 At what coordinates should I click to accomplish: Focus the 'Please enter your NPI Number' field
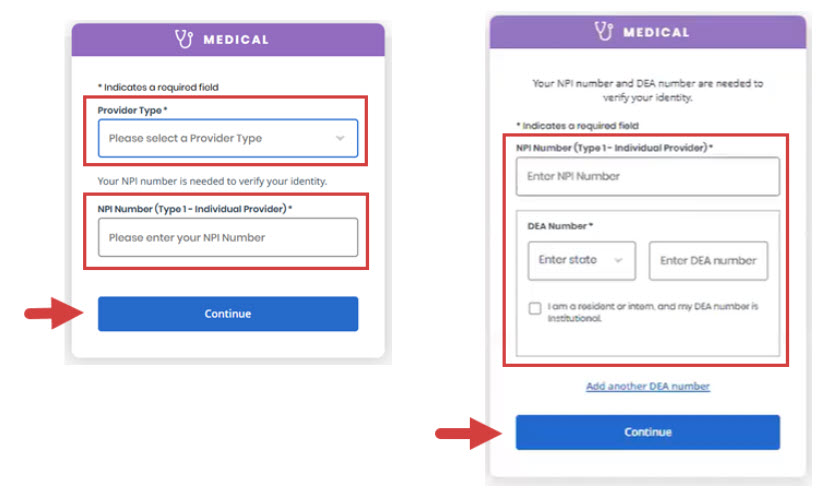[x=227, y=238]
